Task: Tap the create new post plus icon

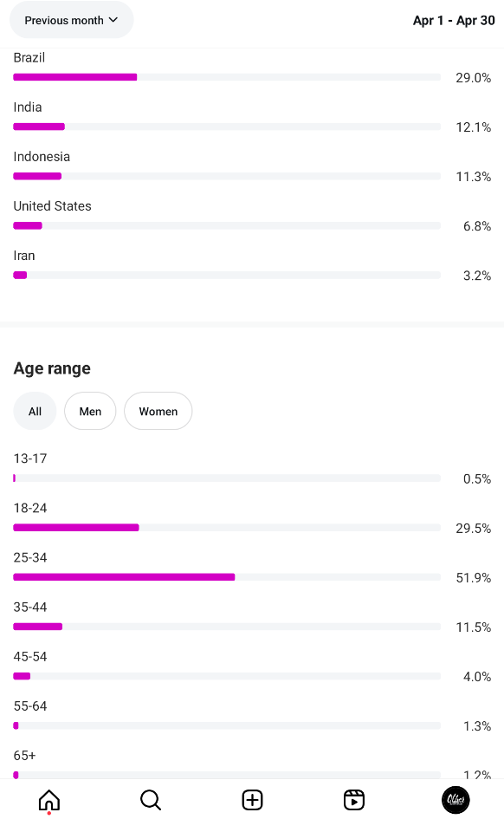Action: (x=252, y=800)
